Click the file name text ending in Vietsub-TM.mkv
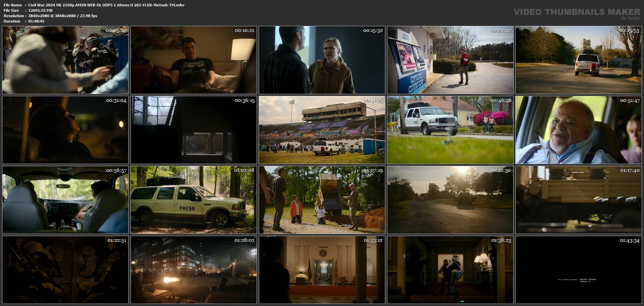 click(106, 5)
